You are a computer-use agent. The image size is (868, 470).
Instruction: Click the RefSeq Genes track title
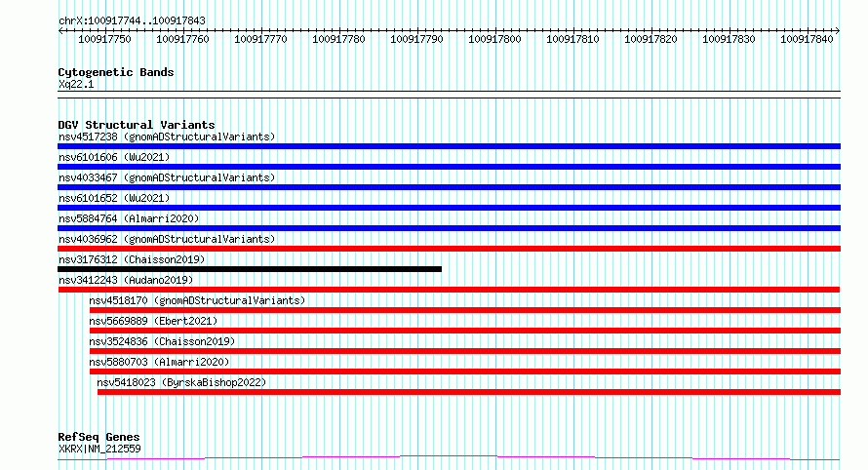[99, 437]
